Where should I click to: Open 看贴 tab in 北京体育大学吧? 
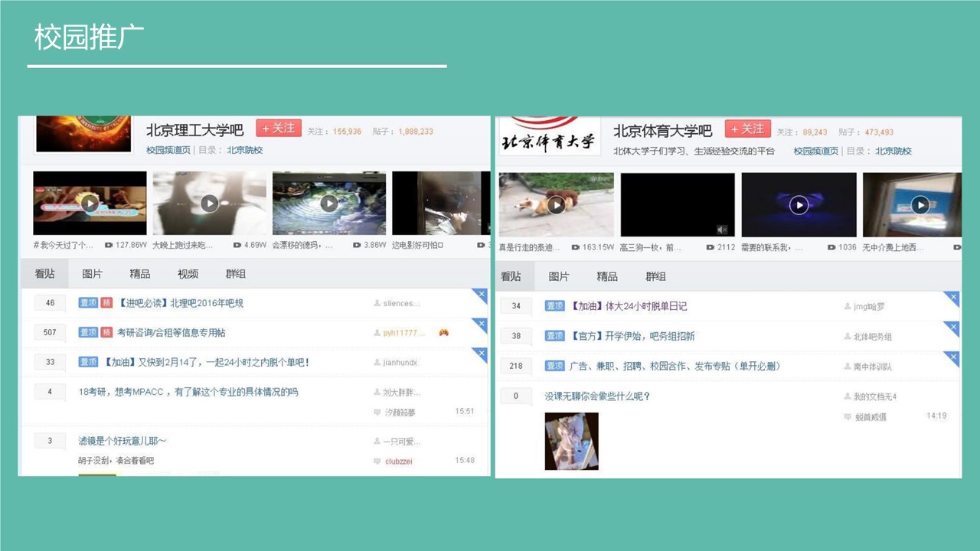(x=511, y=276)
